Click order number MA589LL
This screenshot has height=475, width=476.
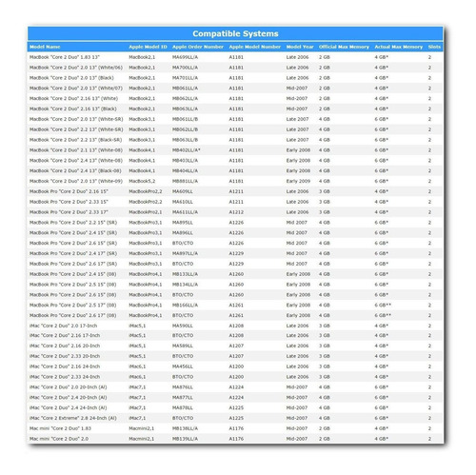tap(183, 346)
